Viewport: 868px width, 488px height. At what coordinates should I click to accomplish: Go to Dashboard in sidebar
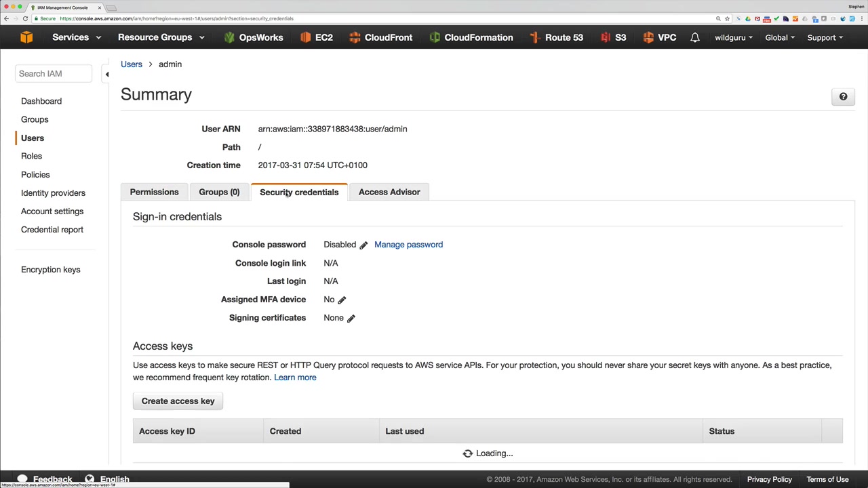41,101
